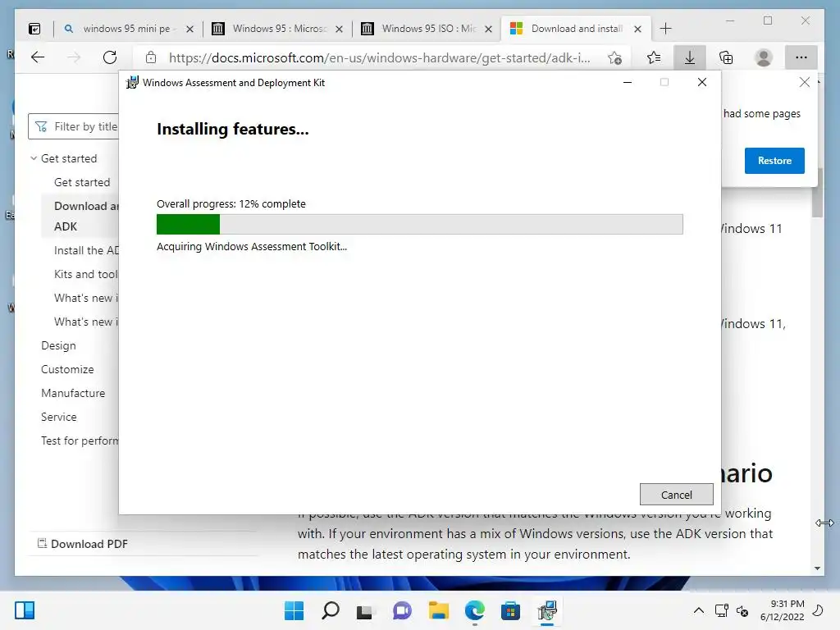Open the 'Design' section
This screenshot has width=840, height=630.
coord(58,345)
